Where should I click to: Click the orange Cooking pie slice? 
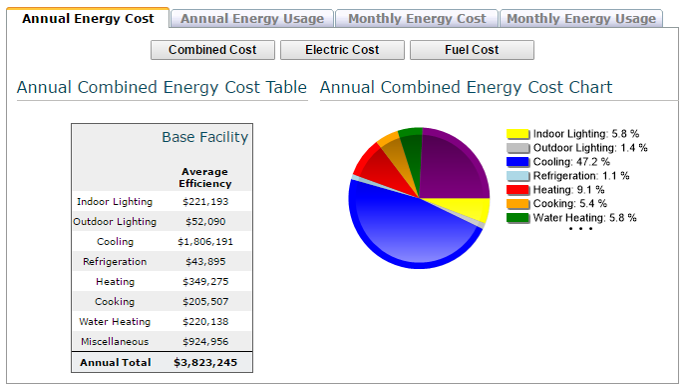tap(395, 154)
